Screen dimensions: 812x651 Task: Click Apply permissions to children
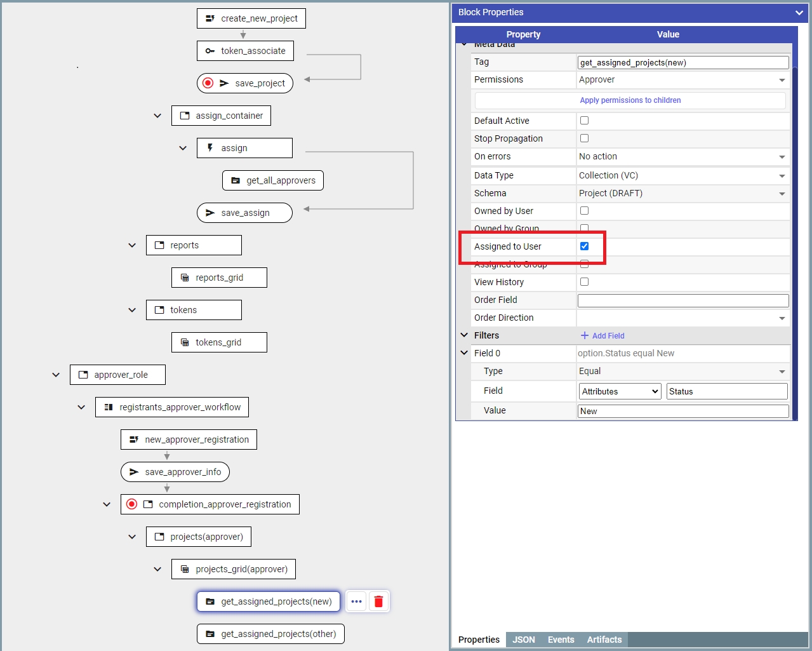pos(630,100)
